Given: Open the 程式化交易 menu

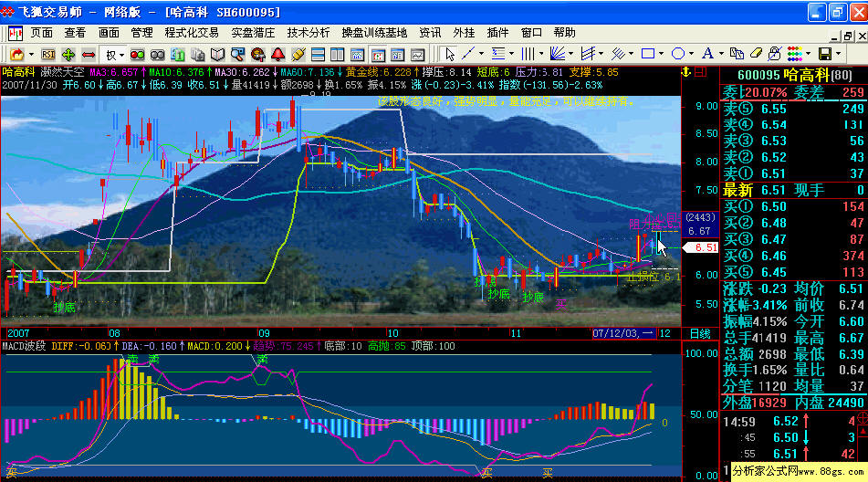Looking at the screenshot, I should [192, 33].
